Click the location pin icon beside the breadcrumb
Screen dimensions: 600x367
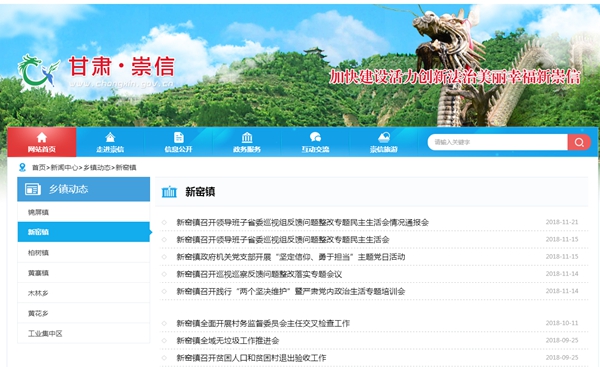(23, 167)
